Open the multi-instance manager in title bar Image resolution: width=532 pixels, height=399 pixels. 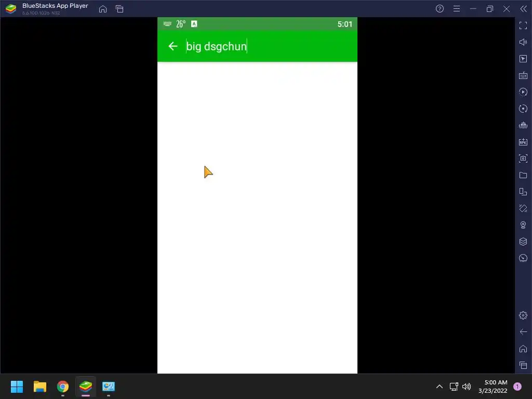coord(119,9)
